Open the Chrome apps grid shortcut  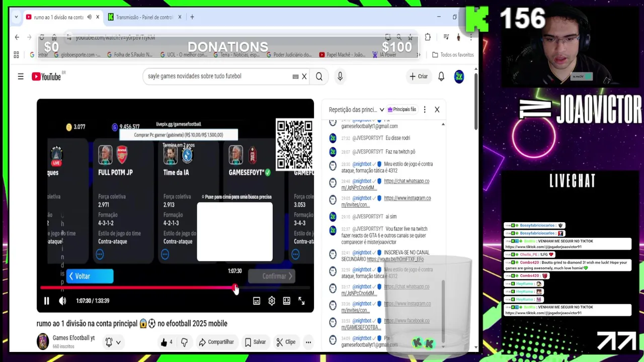16,55
